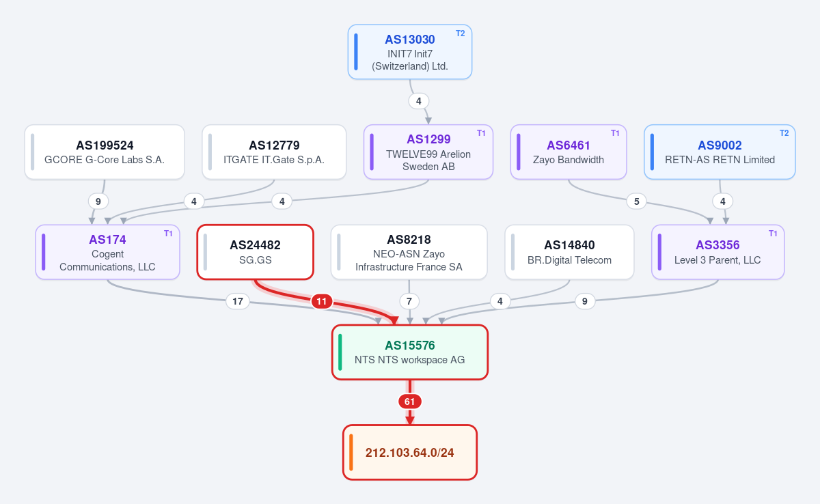Image resolution: width=820 pixels, height=504 pixels.
Task: Select the AS3356 Level 3 Parent node
Action: 717,252
